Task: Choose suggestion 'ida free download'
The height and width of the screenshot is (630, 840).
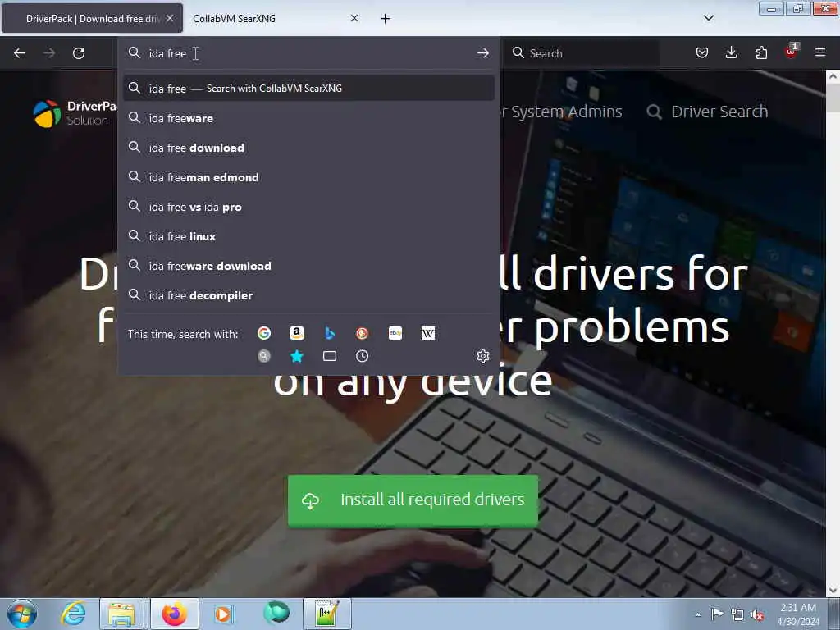Action: pos(308,148)
